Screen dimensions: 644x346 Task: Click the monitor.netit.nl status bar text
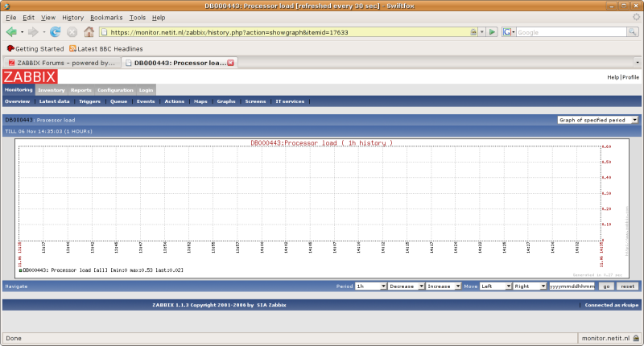(x=605, y=338)
